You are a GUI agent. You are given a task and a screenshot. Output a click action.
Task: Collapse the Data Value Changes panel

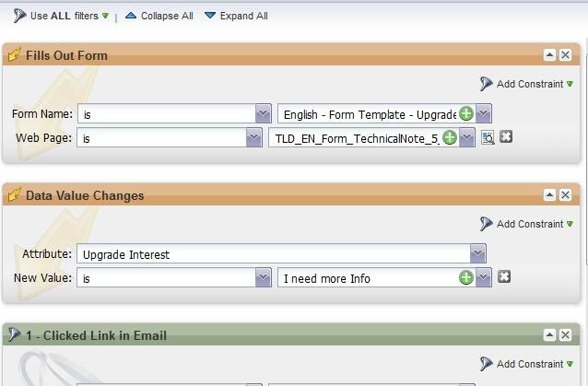pyautogui.click(x=550, y=195)
